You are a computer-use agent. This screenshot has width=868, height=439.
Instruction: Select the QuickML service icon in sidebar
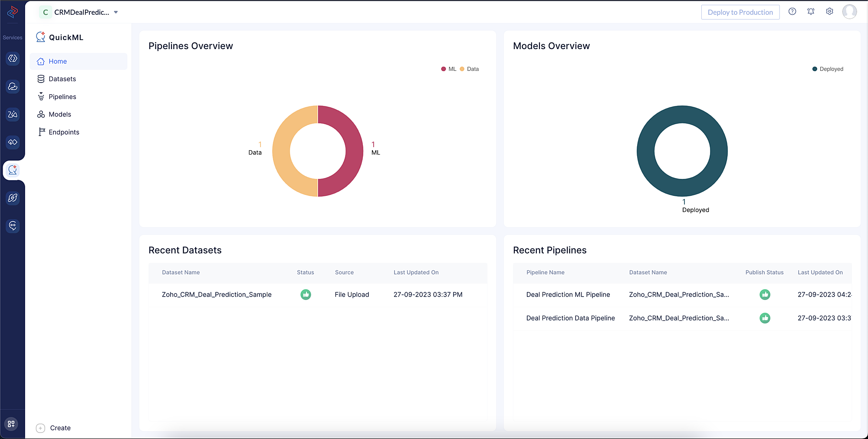[13, 170]
